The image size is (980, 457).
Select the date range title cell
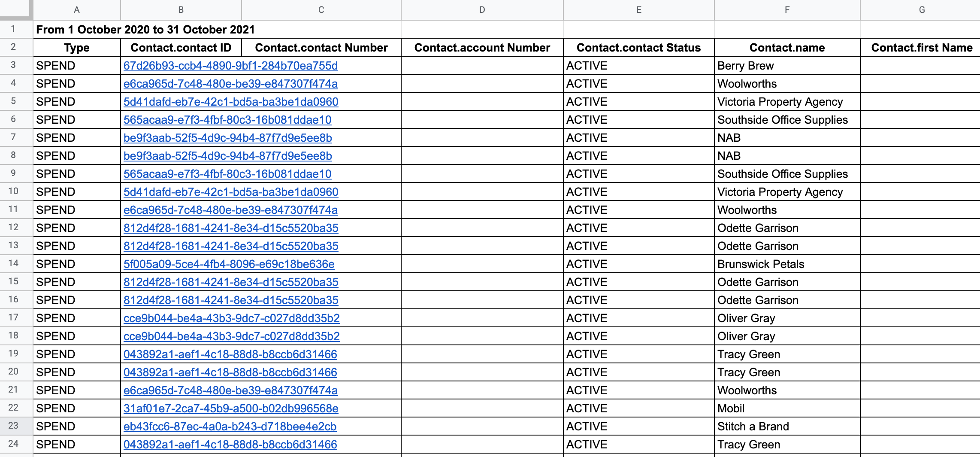[x=145, y=30]
